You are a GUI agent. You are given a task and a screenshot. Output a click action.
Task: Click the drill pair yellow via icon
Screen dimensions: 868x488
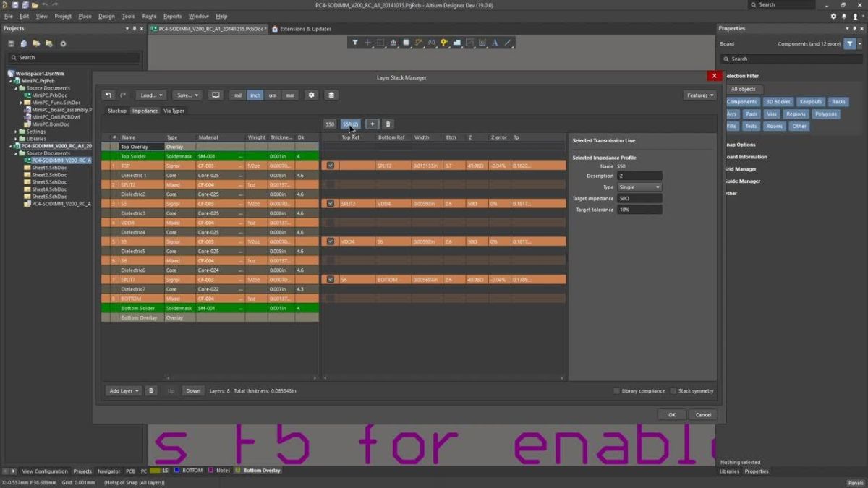444,43
